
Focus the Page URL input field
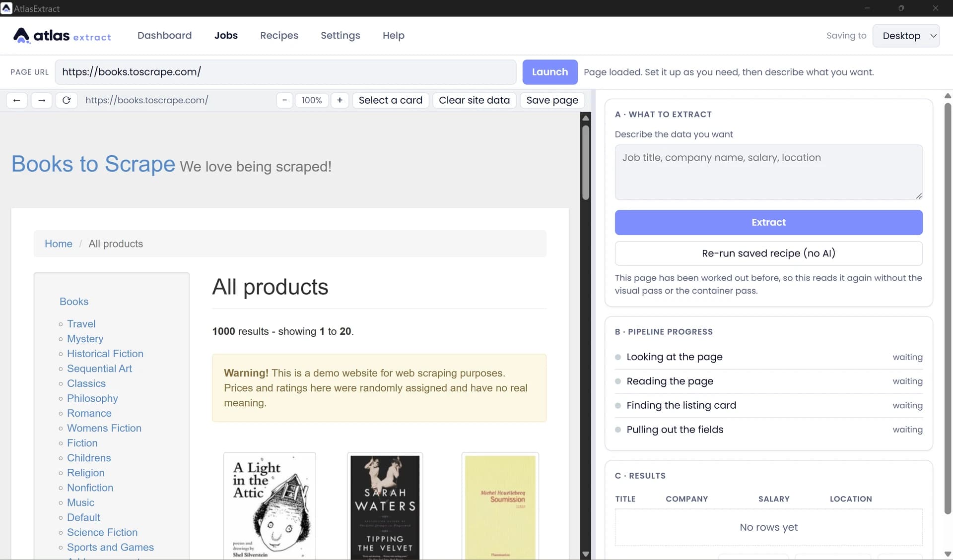[x=285, y=72]
